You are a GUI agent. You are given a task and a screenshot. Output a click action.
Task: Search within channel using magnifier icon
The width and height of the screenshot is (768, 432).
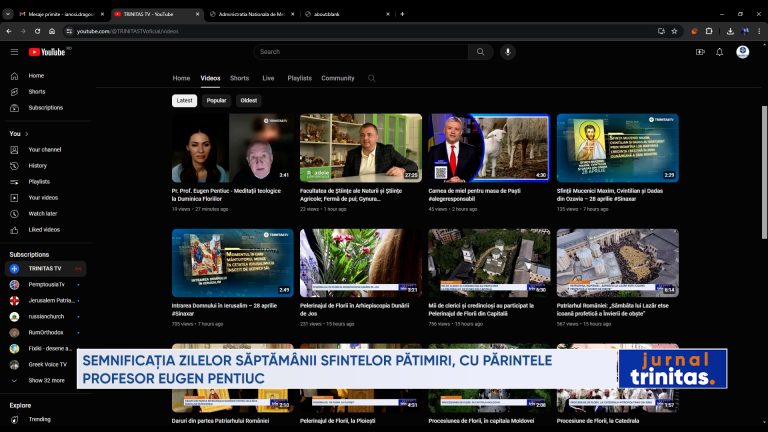[372, 78]
